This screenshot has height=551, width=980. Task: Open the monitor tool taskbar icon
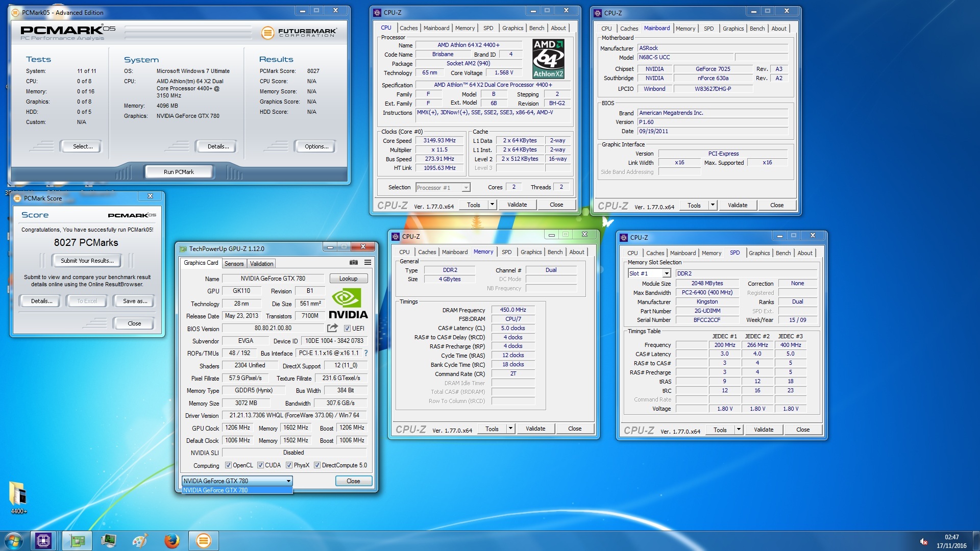click(109, 541)
